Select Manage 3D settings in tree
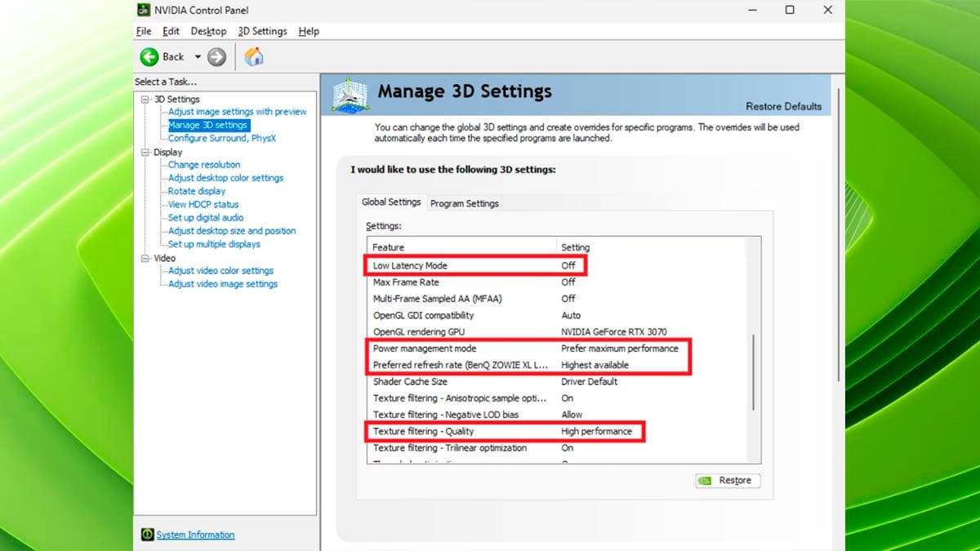 208,125
